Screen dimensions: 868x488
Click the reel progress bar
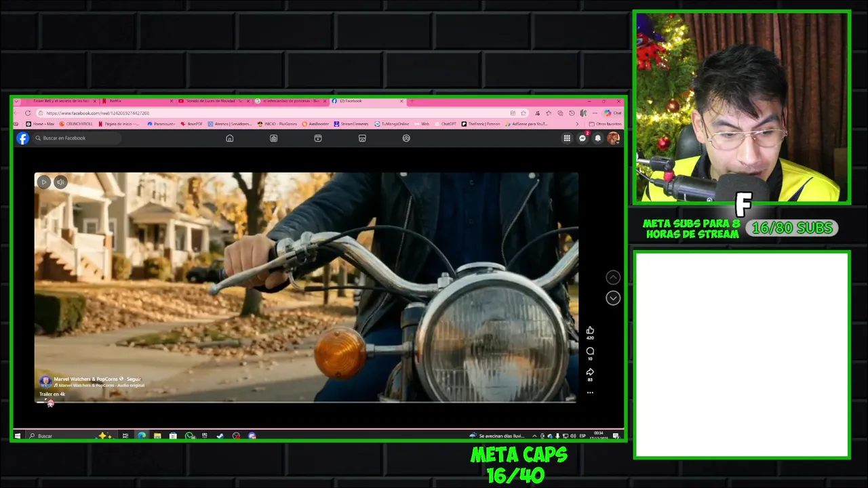tap(305, 403)
